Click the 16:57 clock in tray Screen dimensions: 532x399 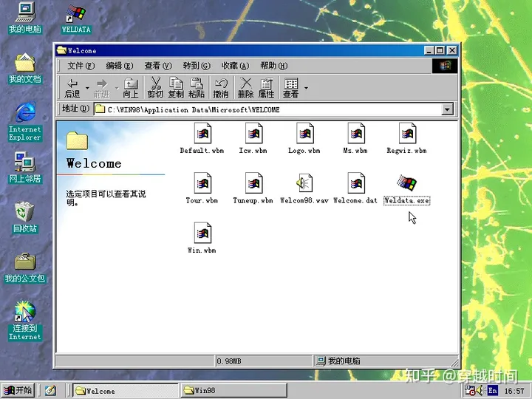click(514, 391)
